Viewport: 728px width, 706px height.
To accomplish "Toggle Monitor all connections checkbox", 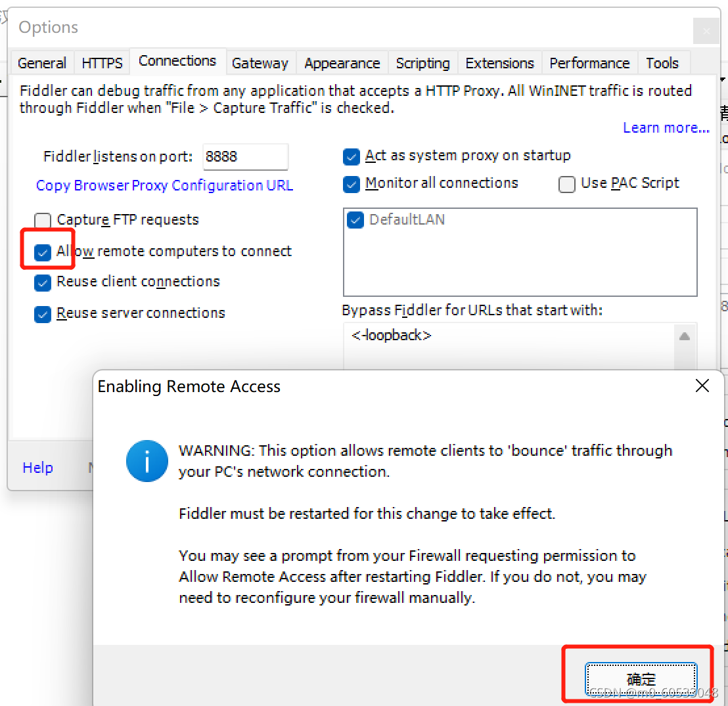I will click(x=352, y=185).
